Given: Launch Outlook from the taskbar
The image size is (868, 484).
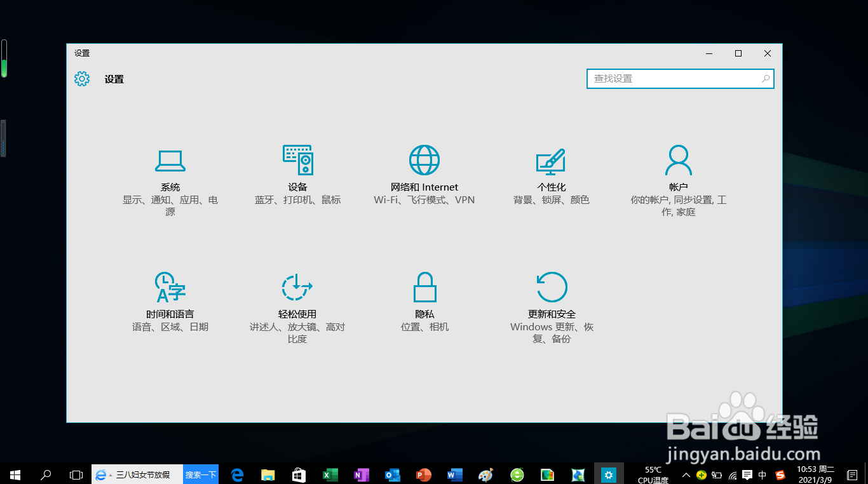Looking at the screenshot, I should tap(392, 474).
